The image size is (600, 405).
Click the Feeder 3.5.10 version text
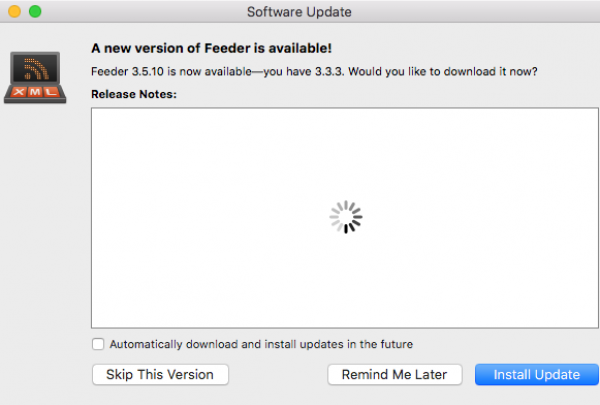point(127,72)
